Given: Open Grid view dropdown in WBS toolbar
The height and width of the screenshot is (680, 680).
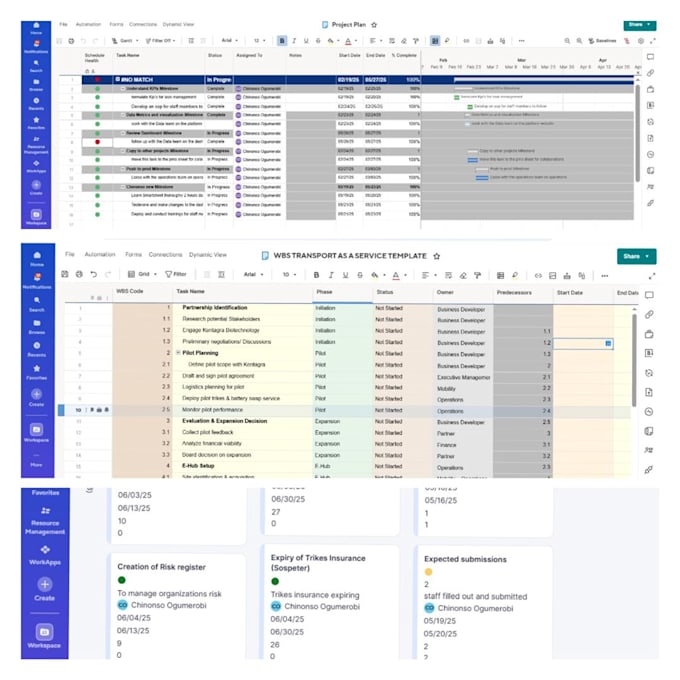Looking at the screenshot, I should pos(142,274).
